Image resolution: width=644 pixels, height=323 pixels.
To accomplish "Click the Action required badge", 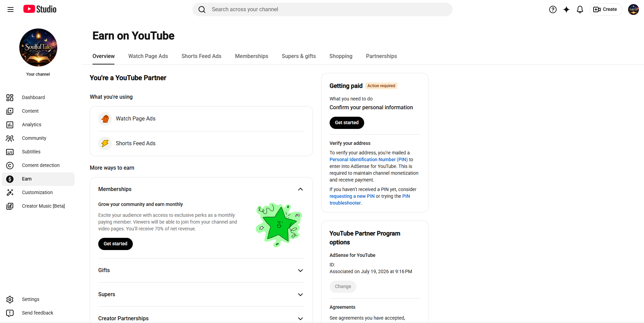I will pos(381,86).
